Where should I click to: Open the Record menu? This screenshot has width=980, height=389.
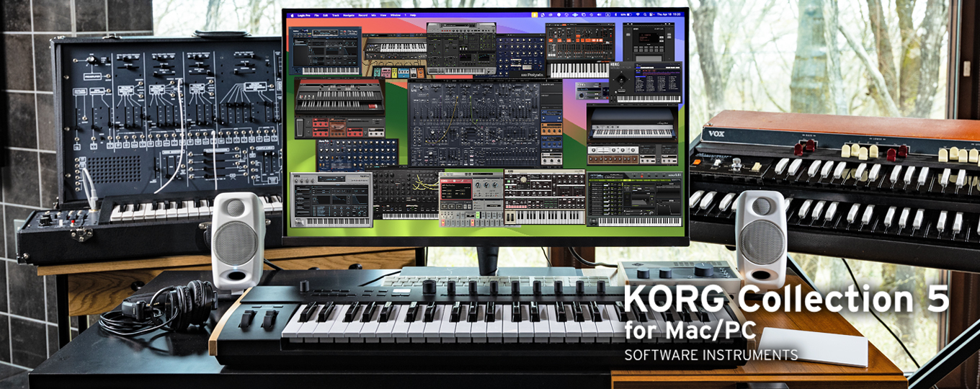[362, 15]
